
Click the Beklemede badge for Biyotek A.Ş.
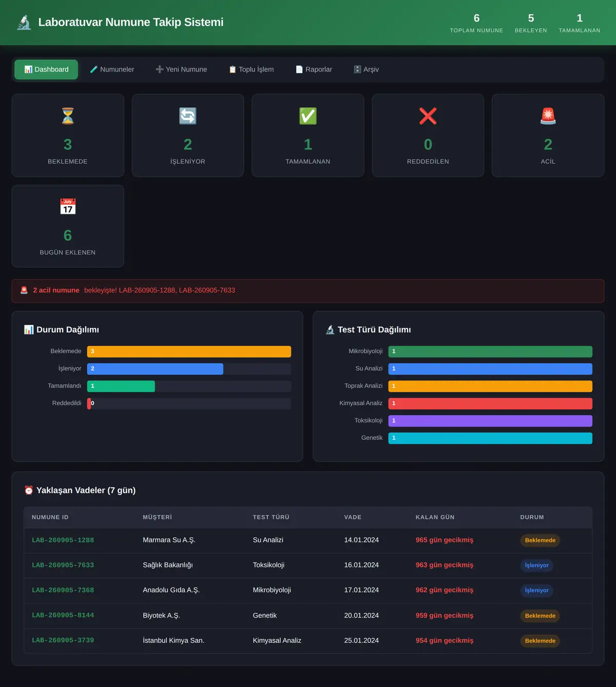pos(540,616)
